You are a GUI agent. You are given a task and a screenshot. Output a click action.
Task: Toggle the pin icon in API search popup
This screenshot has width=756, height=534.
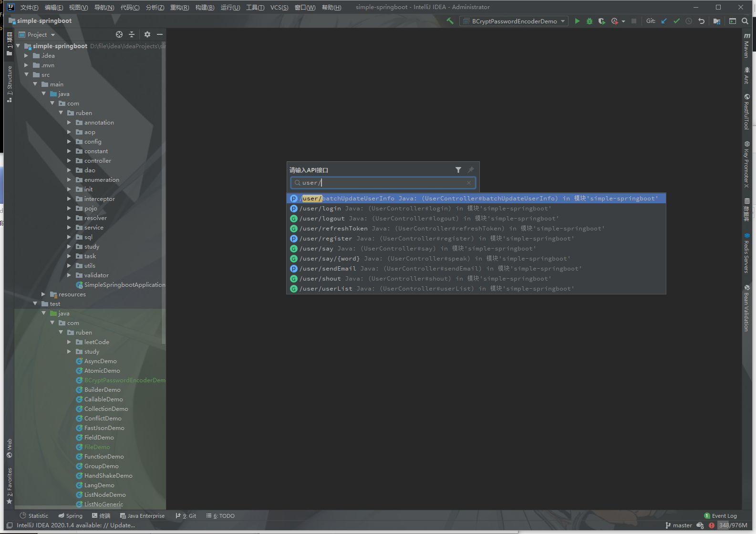click(x=471, y=170)
